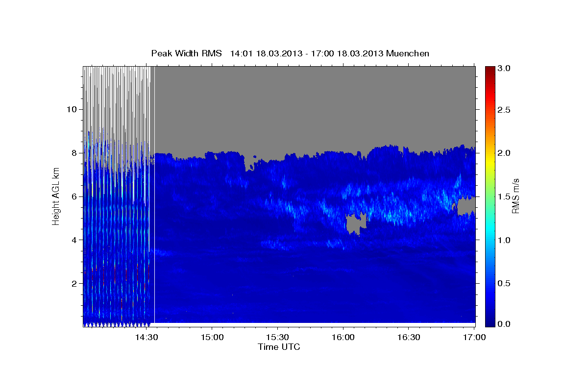Click the 17:00 time tick label
Viewport: 588px width, 392px height.
(474, 337)
